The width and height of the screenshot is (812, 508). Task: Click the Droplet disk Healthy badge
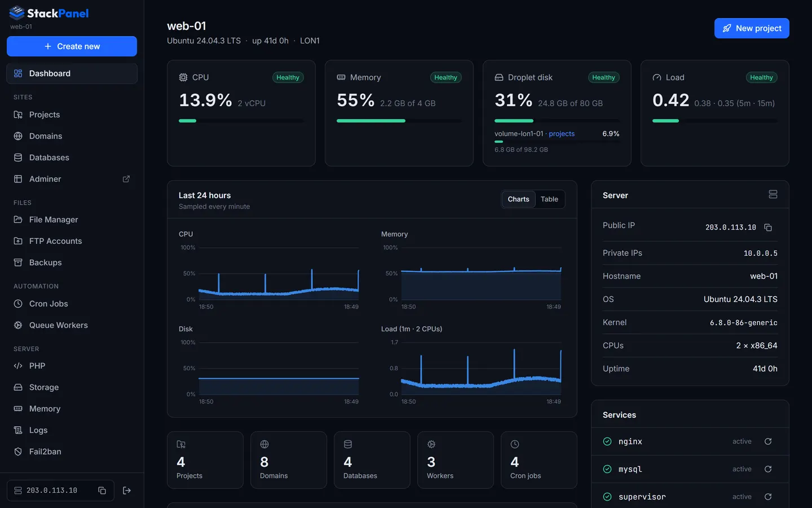603,77
